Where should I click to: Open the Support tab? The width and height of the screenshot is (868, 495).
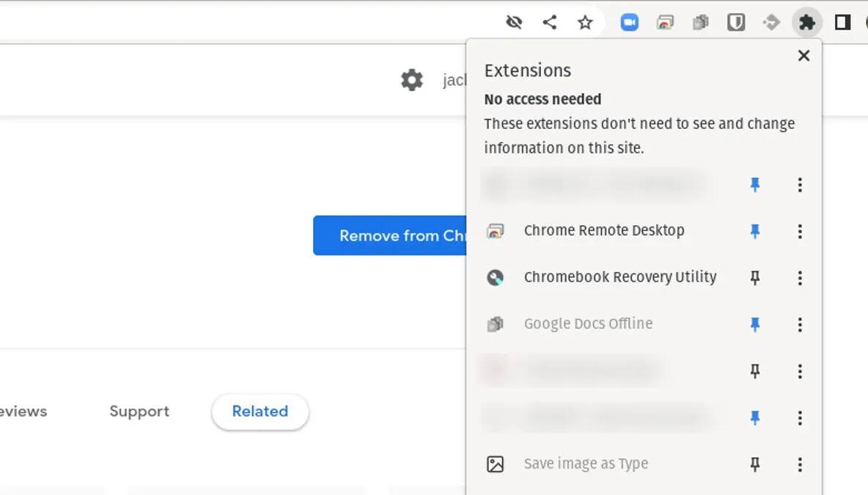pyautogui.click(x=139, y=411)
